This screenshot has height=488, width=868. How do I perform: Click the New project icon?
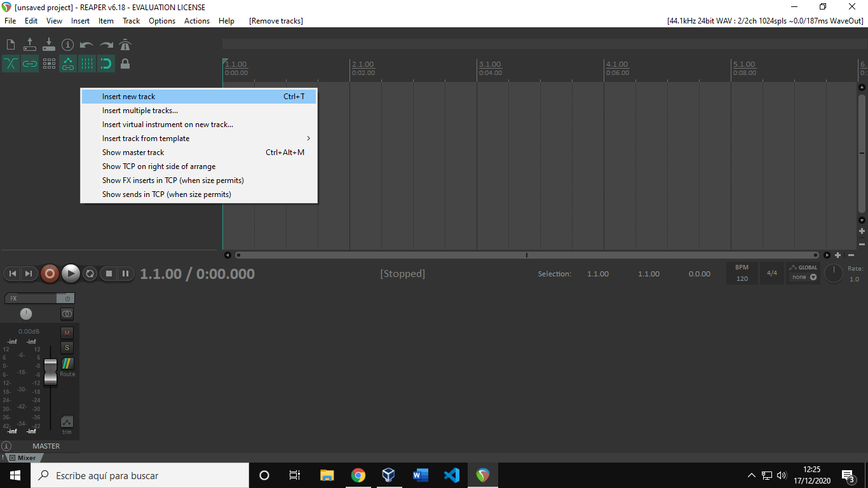(x=11, y=44)
